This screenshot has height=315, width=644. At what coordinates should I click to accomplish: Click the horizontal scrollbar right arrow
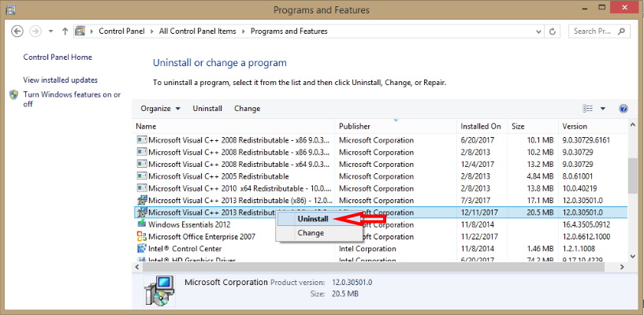622,267
